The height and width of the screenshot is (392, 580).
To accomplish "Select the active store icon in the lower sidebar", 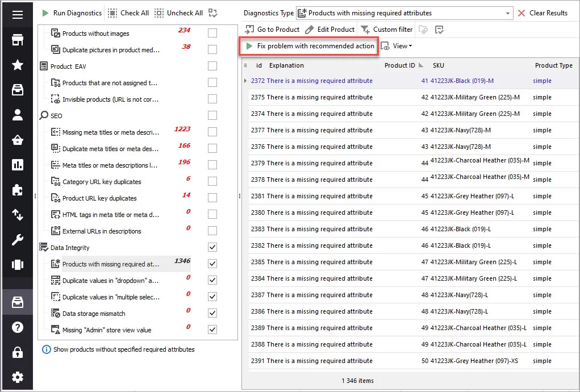I will coord(18,302).
